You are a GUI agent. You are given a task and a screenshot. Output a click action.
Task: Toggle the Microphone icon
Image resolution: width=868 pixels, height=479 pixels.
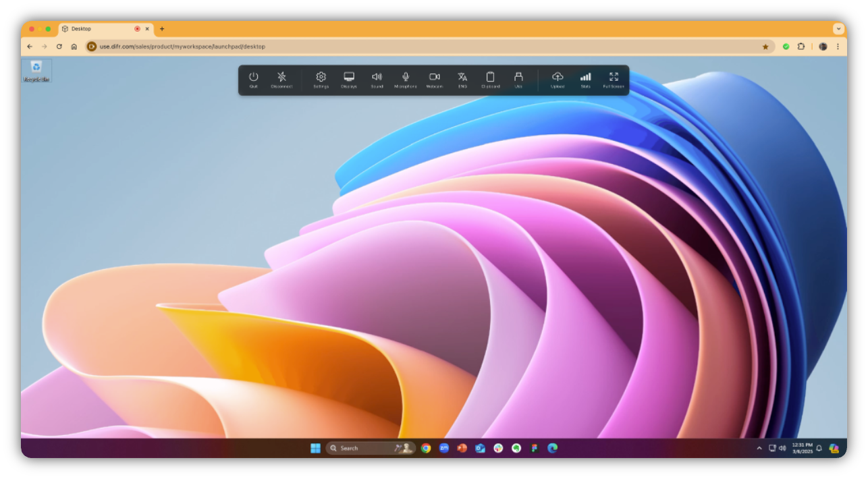click(406, 80)
